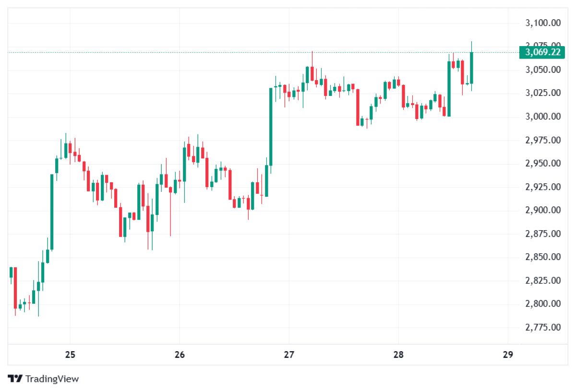Viewport: 576px width, 392px height.
Task: Click the TradingView logo icon
Action: tap(15, 379)
